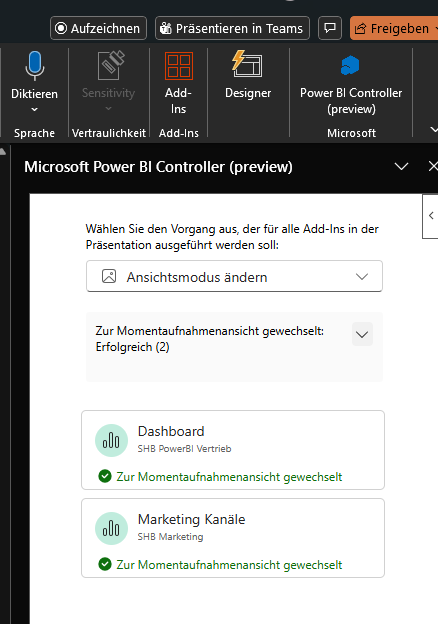Screen dimensions: 438x624
Task: Open the comments speech-bubble icon
Action: (330, 28)
